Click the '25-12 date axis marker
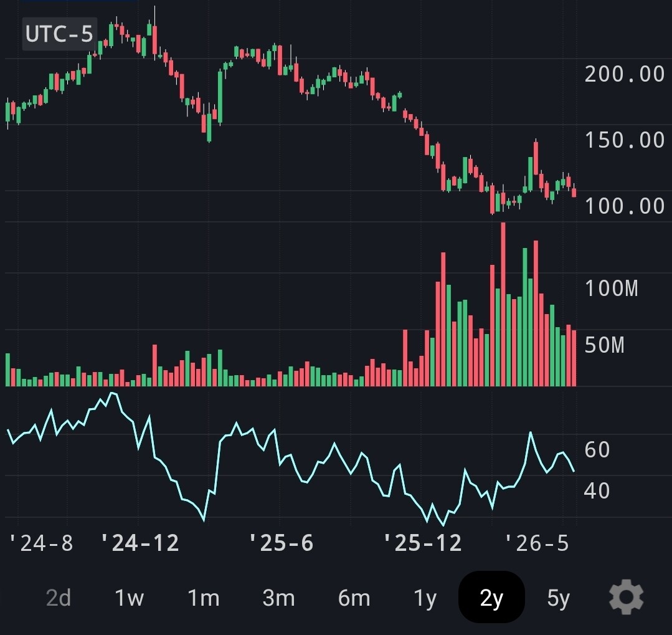Screen dimensions: 672x635 (423, 543)
